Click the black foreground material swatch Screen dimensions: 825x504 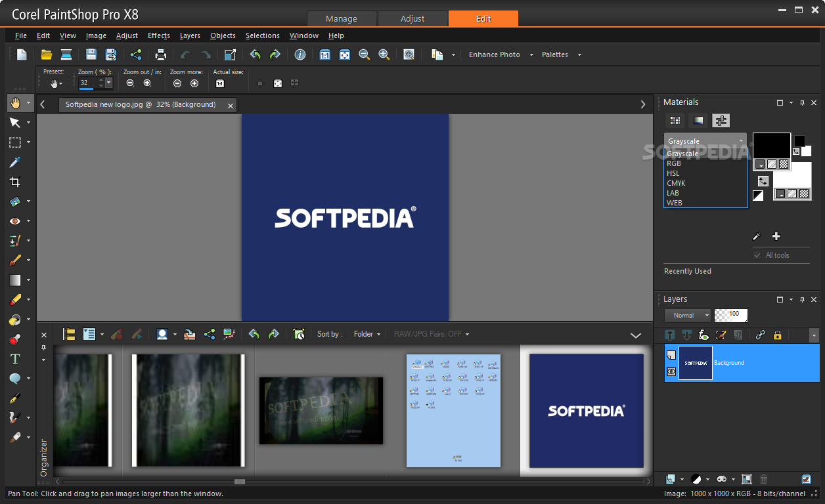coord(771,145)
